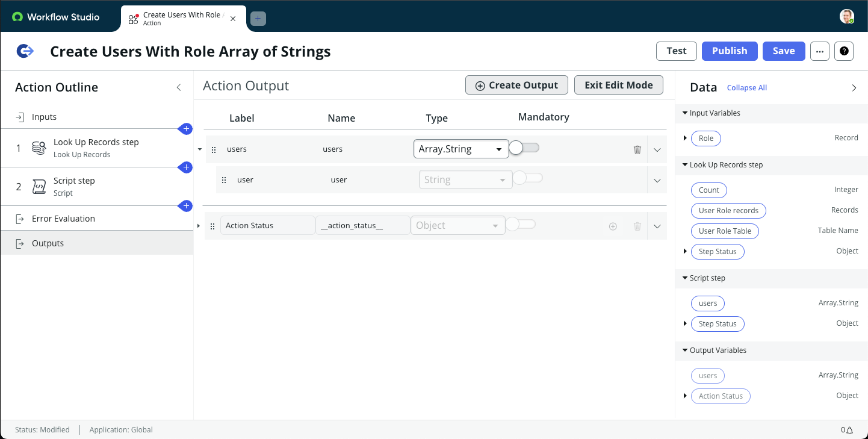868x439 pixels.
Task: Click the Outputs icon in outline
Action: pyautogui.click(x=20, y=243)
